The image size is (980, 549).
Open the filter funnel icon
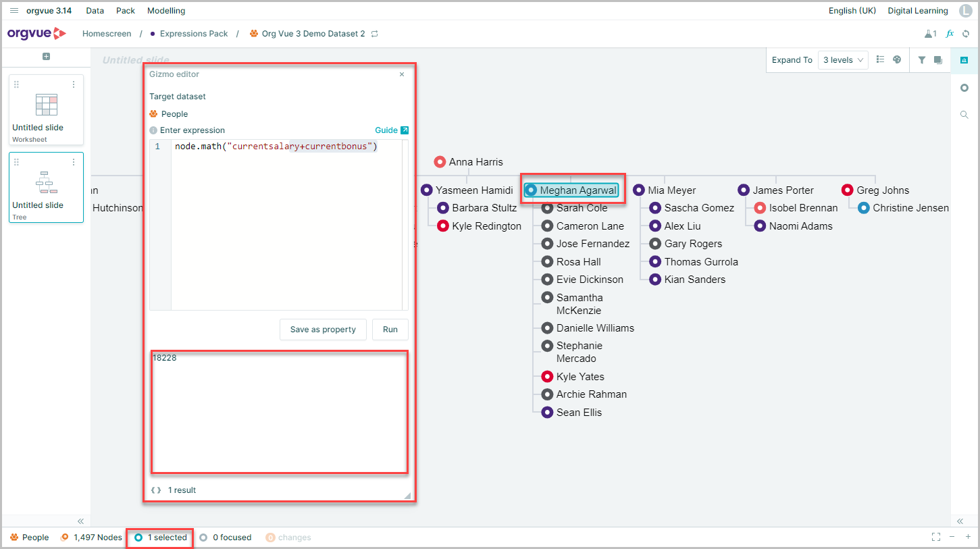922,59
